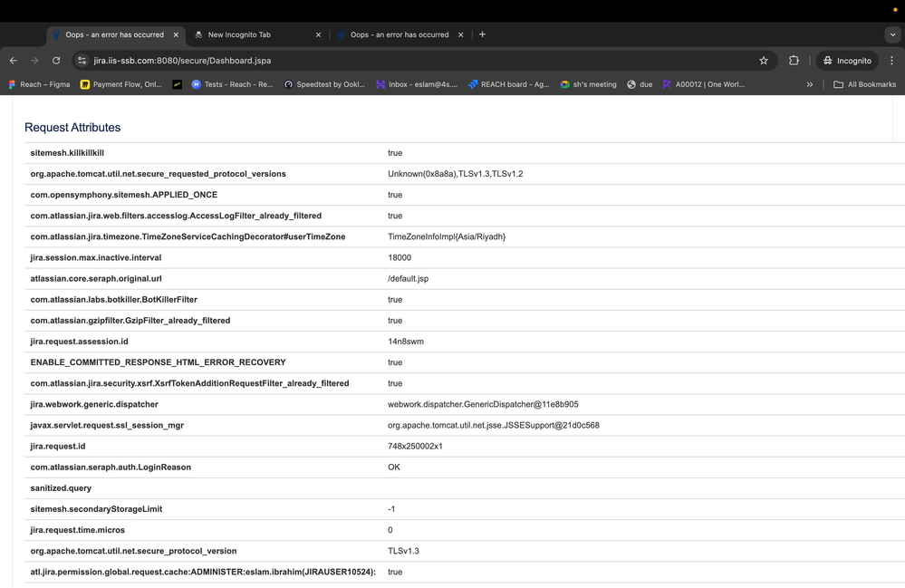Open the tab search chevron
Image resolution: width=905 pixels, height=588 pixels.
click(892, 34)
